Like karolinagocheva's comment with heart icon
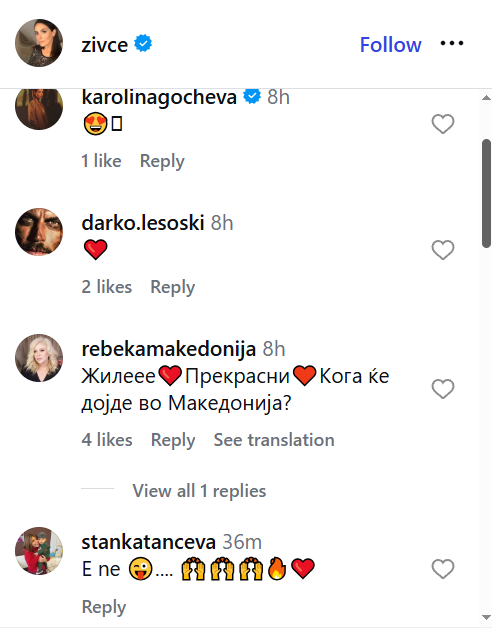The image size is (492, 628). click(x=443, y=124)
